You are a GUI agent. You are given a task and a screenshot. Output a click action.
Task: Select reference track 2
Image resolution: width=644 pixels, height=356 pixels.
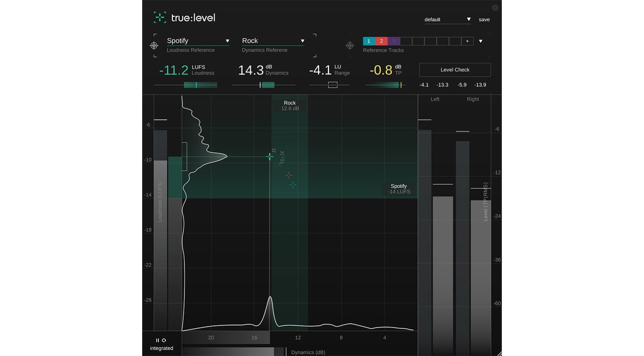point(381,41)
